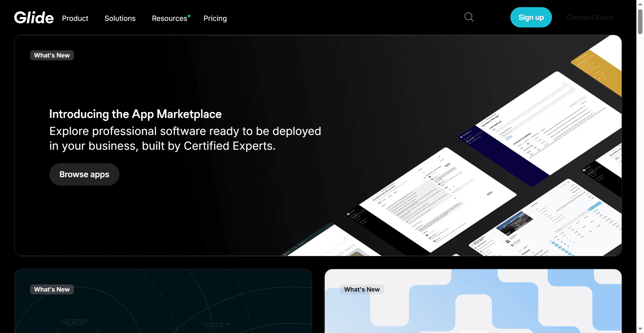Click the scrollbar down arrow

coord(640,329)
